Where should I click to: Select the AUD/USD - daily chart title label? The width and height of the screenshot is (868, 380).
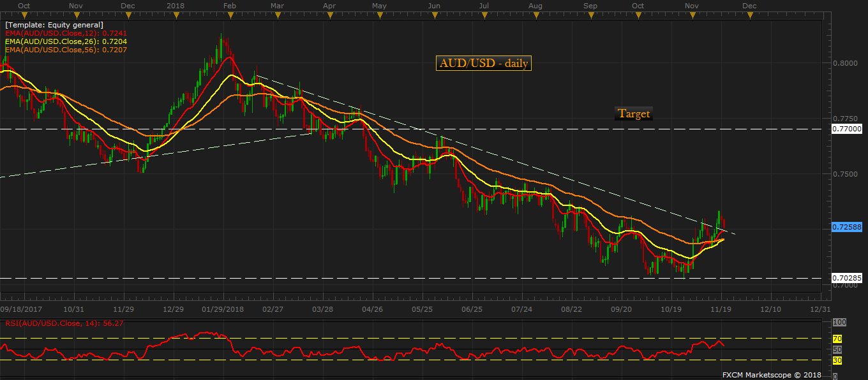click(484, 63)
